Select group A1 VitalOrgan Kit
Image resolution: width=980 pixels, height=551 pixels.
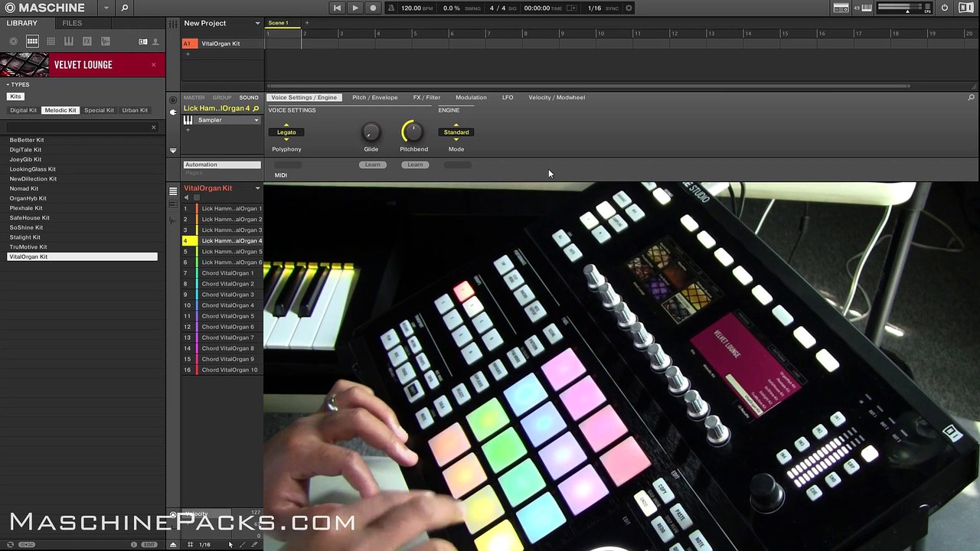click(x=222, y=44)
